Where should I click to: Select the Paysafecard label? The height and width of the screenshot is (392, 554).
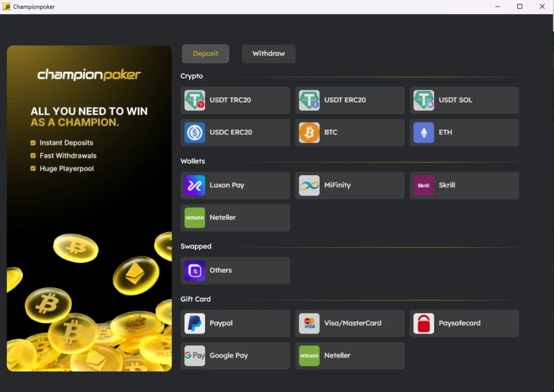(x=459, y=323)
